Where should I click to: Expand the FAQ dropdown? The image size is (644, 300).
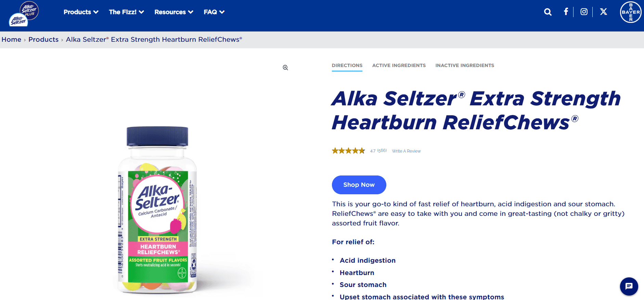[x=214, y=12]
